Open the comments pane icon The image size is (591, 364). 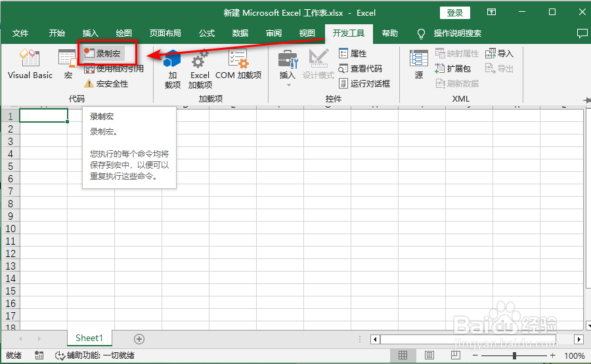click(582, 33)
